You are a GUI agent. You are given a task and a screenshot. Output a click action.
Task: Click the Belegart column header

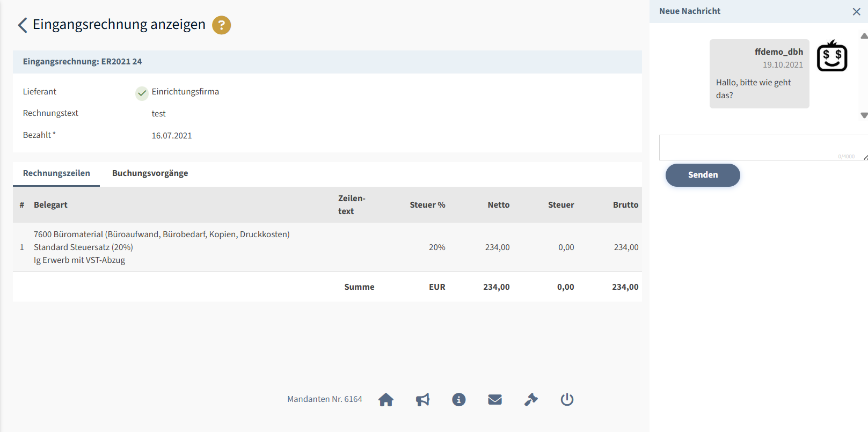[x=50, y=205]
